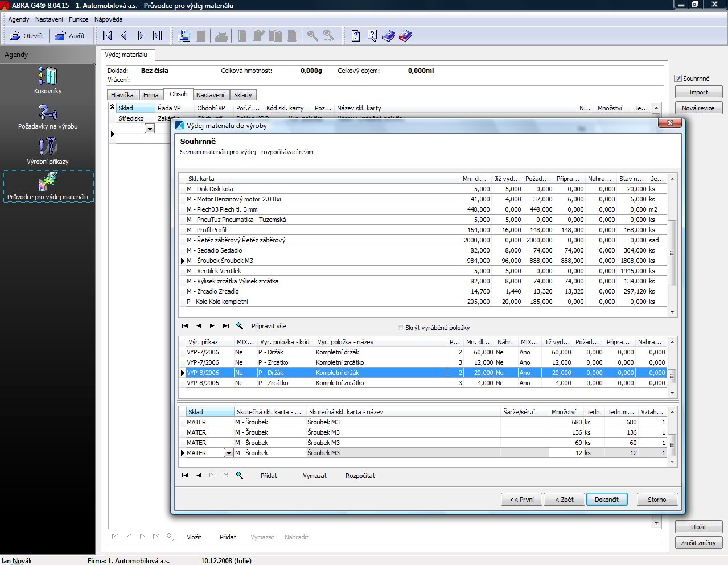Click the list/detail switch toolbar icon
The width and height of the screenshot is (728, 565).
click(184, 36)
